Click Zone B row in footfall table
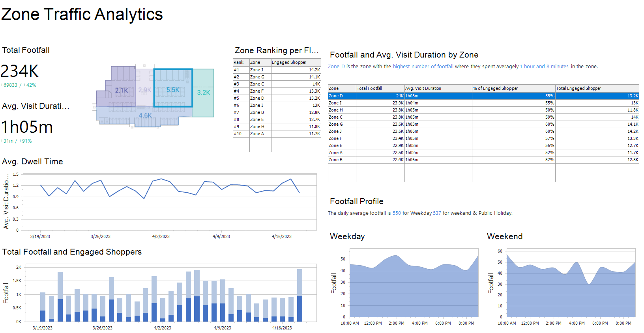The height and width of the screenshot is (333, 644). 483,160
